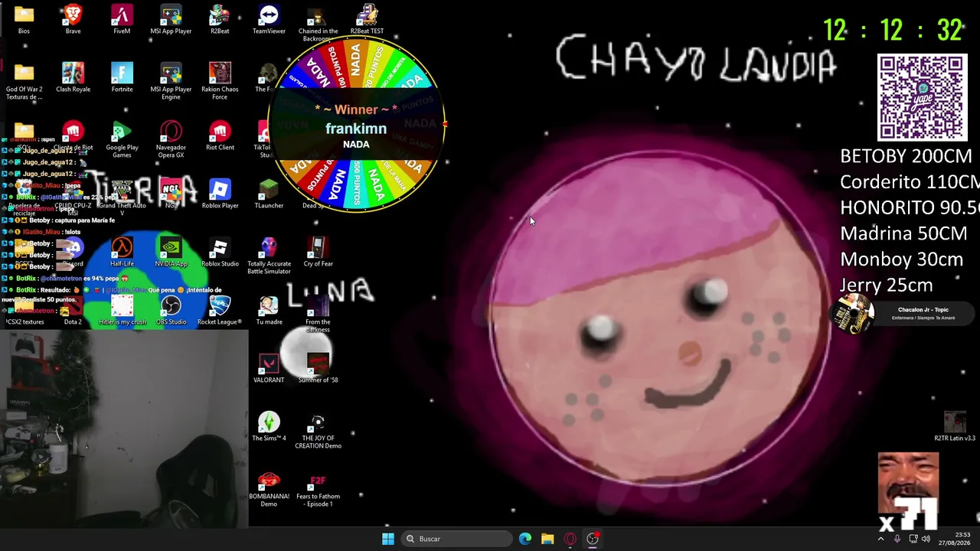Open the Windows Start menu

388,539
